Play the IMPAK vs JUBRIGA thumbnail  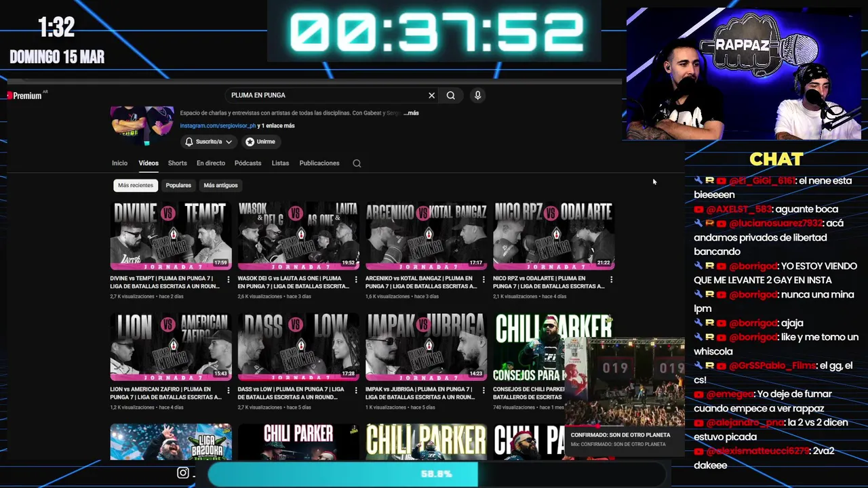coord(426,346)
